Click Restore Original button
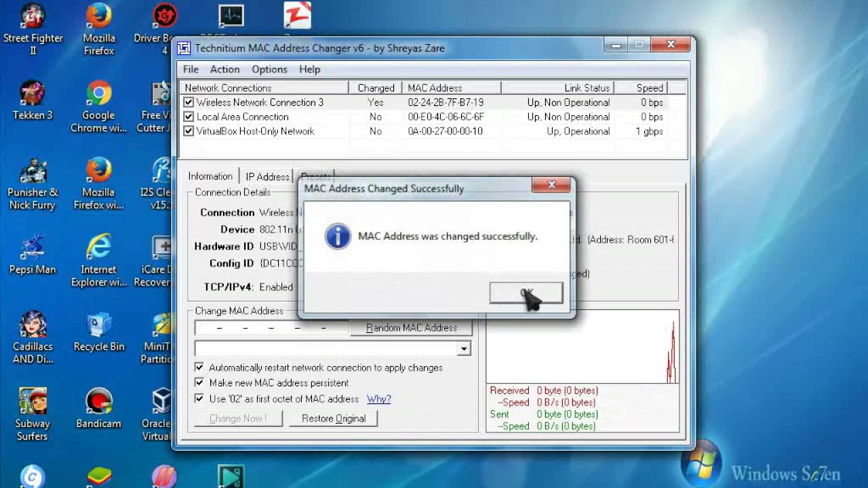This screenshot has height=488, width=868. coord(334,418)
